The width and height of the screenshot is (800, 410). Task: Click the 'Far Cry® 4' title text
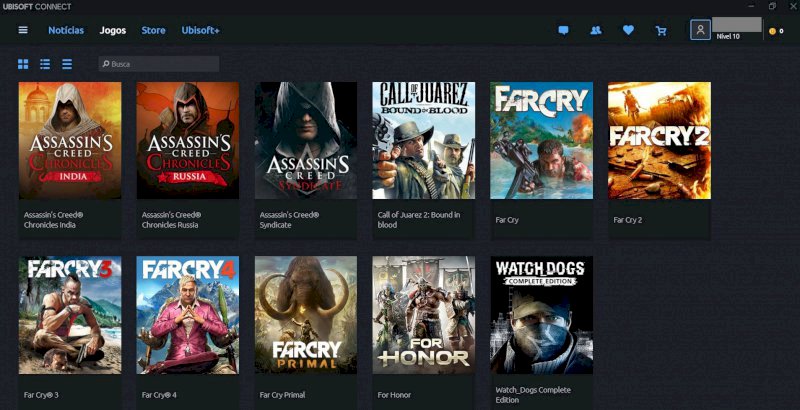click(159, 395)
